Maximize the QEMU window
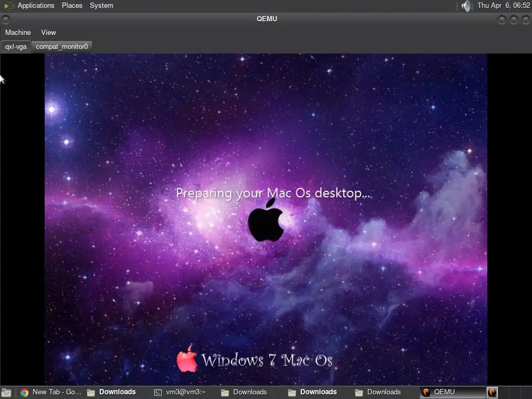The height and width of the screenshot is (399, 532). coord(514,20)
